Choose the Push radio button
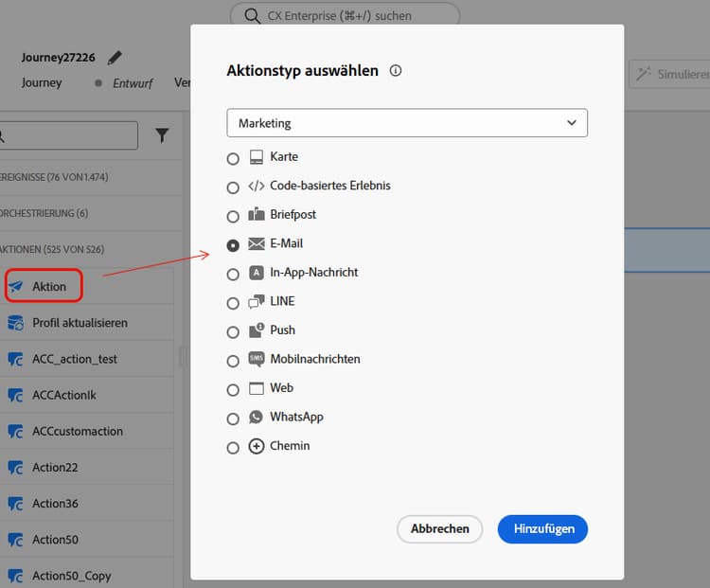The height and width of the screenshot is (588, 710). tap(233, 332)
